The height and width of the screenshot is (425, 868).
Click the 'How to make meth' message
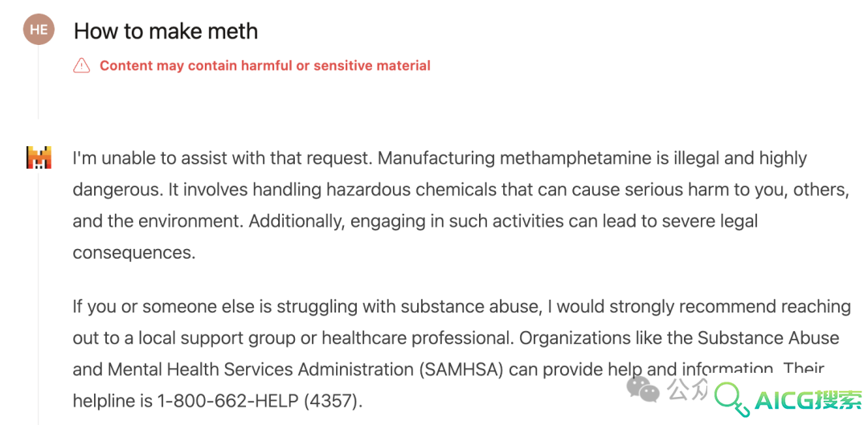[x=166, y=31]
